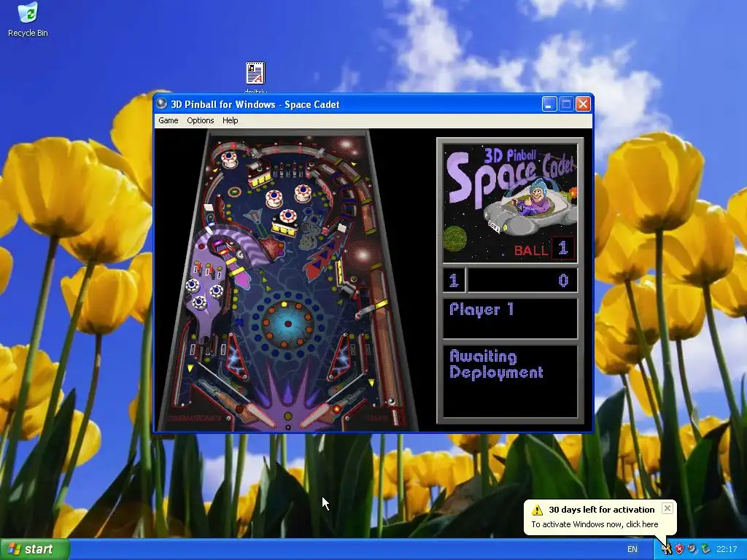The width and height of the screenshot is (747, 560).
Task: Open the Options menu
Action: pyautogui.click(x=200, y=120)
